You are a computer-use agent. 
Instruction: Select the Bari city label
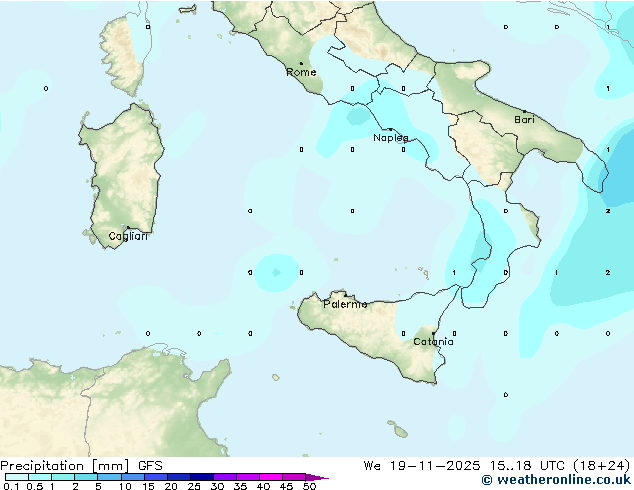524,120
